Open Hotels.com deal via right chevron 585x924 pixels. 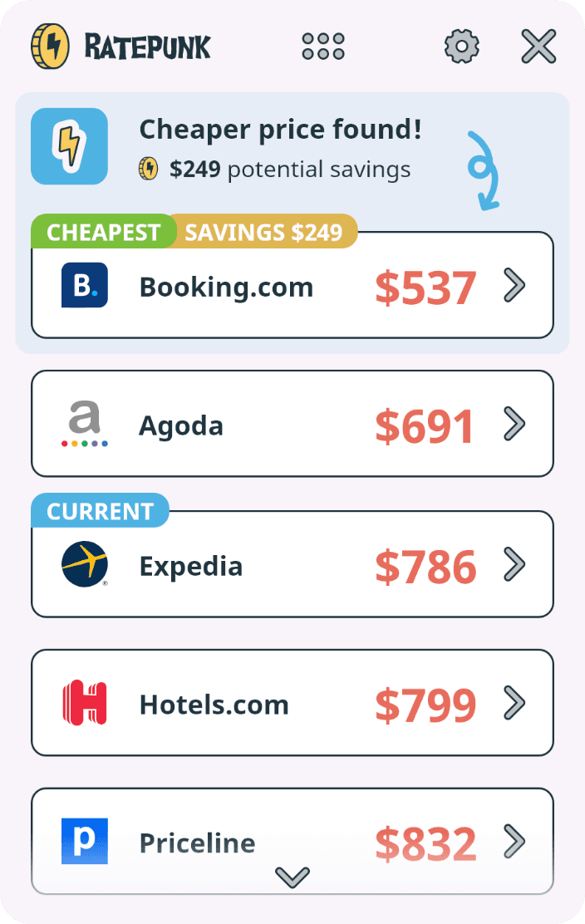(514, 702)
